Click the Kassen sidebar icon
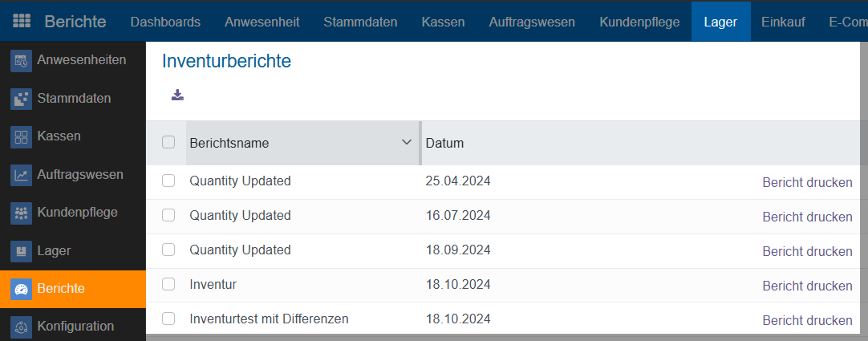The width and height of the screenshot is (868, 341). pos(22,136)
